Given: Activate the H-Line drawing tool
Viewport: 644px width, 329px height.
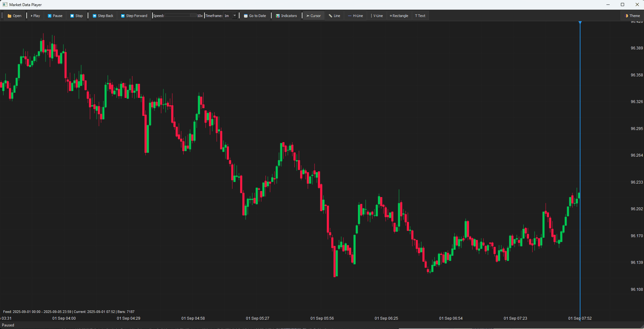Looking at the screenshot, I should tap(355, 16).
